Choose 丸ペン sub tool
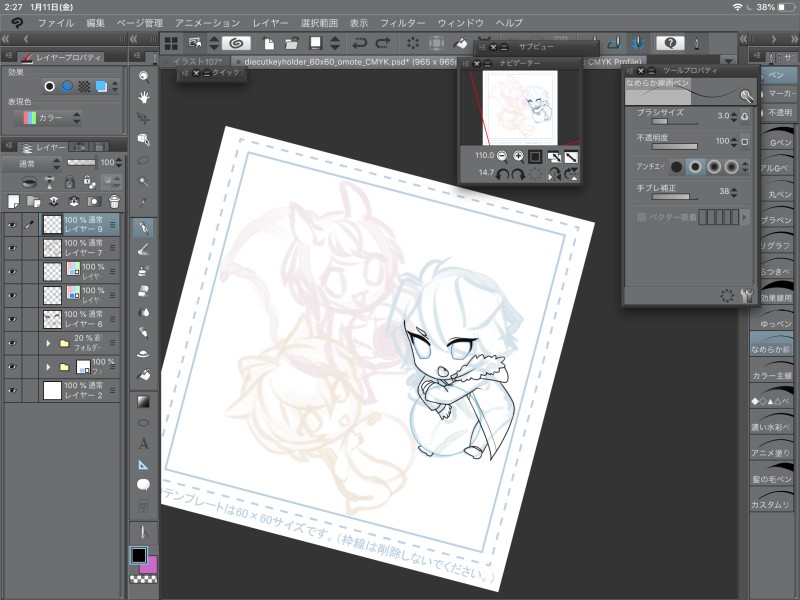800x600 pixels. (x=776, y=190)
